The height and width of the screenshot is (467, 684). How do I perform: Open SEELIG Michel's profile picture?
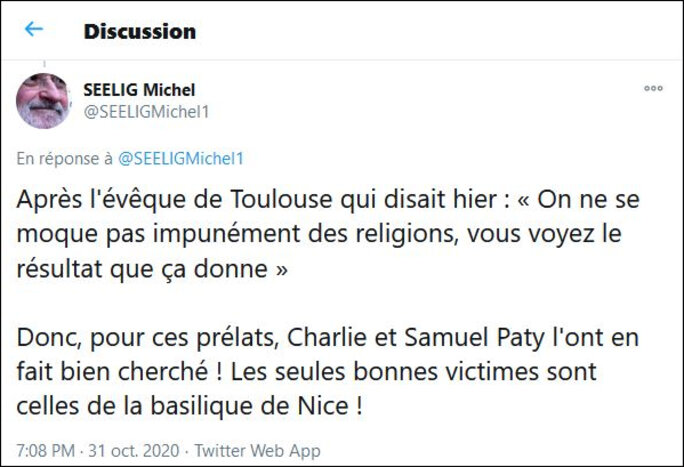(x=43, y=100)
